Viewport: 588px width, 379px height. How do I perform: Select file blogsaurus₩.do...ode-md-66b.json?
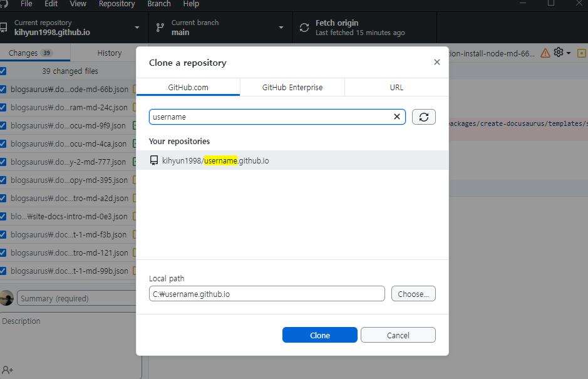[70, 90]
